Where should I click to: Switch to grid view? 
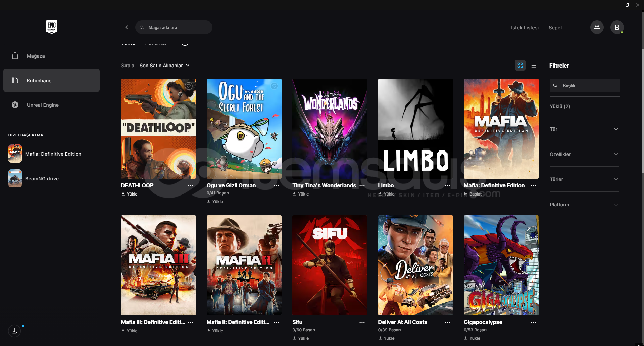[520, 65]
